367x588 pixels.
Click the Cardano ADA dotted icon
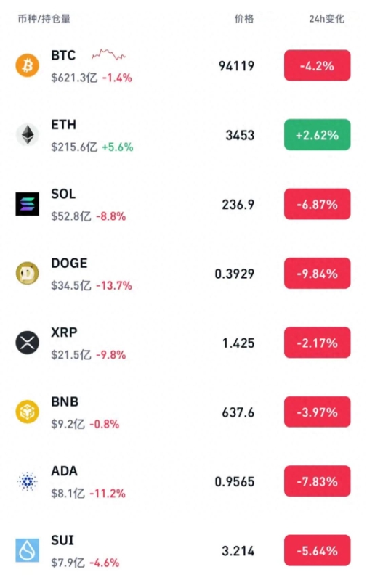click(x=27, y=481)
